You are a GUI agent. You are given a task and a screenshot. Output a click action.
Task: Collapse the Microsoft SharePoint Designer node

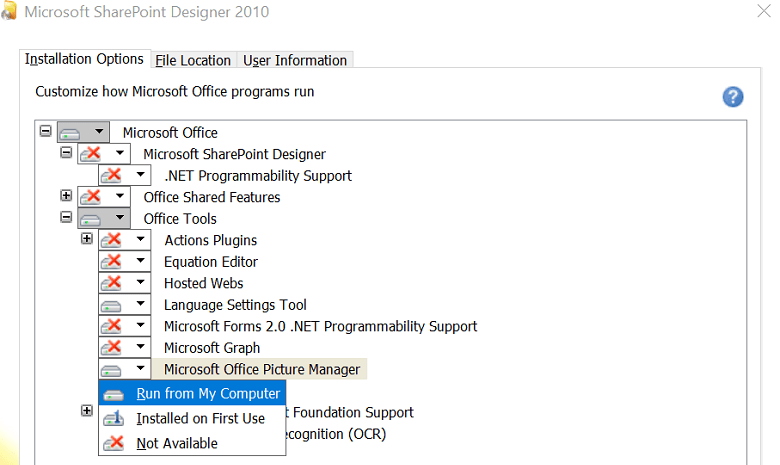pyautogui.click(x=66, y=153)
